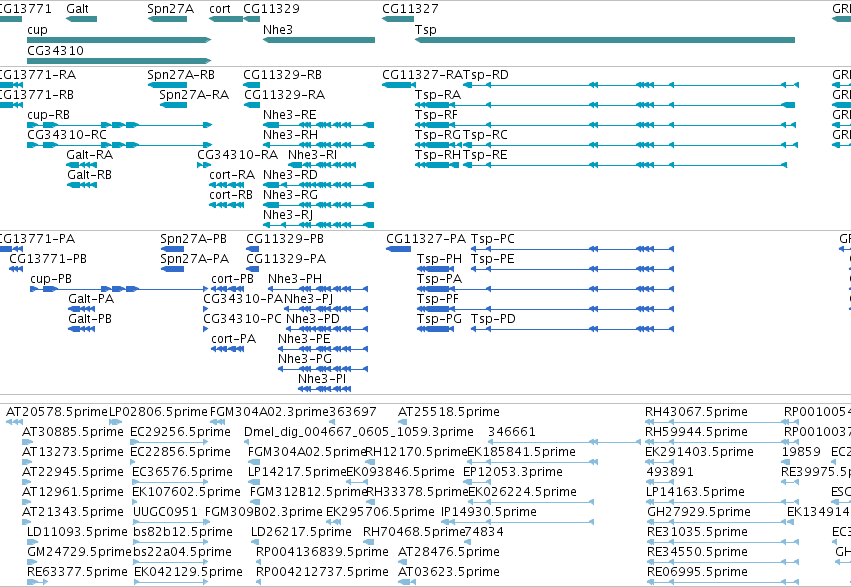Select the CG34310 gene bar

(x=119, y=61)
